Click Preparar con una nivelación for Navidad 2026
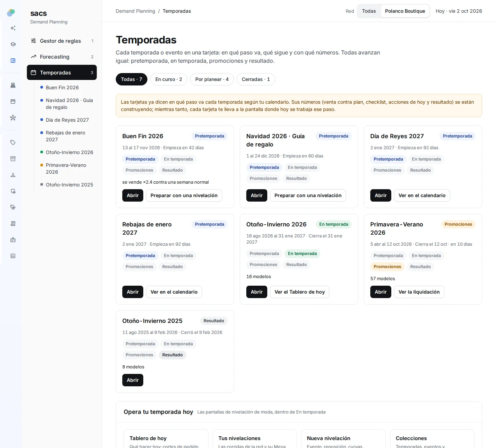 [x=308, y=195]
